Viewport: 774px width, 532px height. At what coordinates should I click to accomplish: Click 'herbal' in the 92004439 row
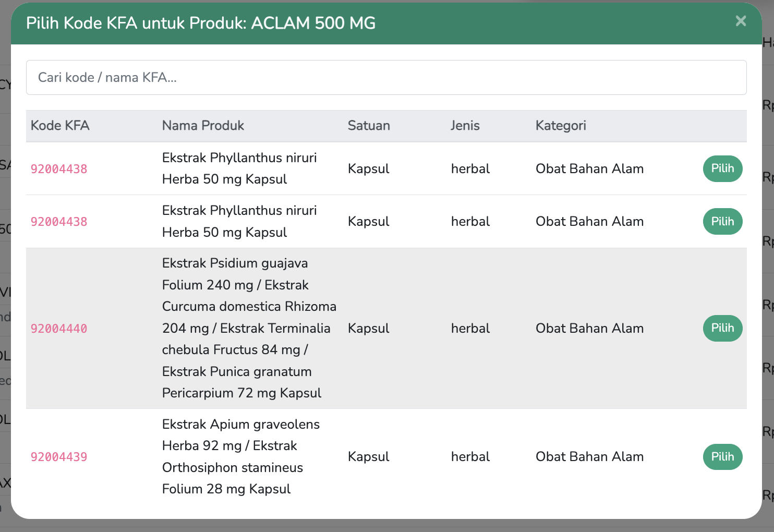click(x=470, y=457)
